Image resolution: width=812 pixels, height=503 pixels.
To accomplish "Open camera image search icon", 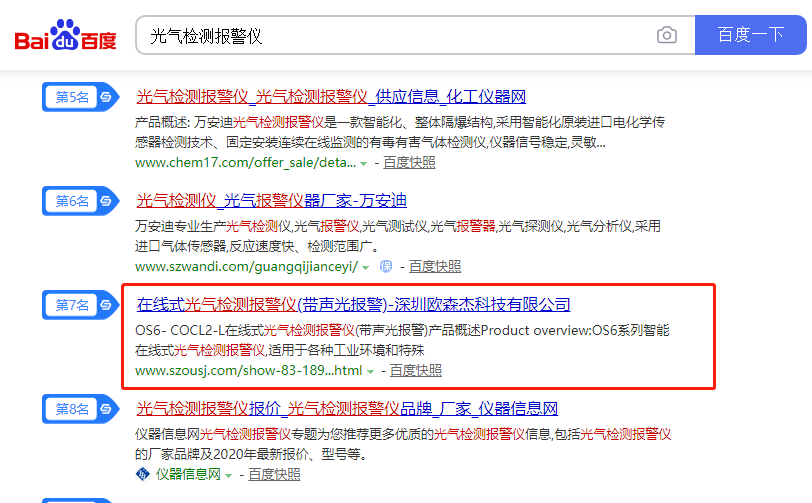I will point(666,35).
